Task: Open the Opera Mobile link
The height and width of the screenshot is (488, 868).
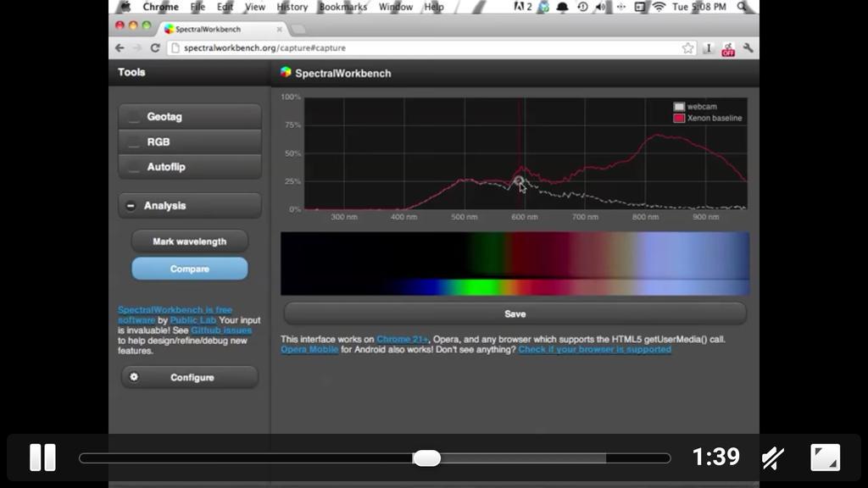Action: [309, 350]
